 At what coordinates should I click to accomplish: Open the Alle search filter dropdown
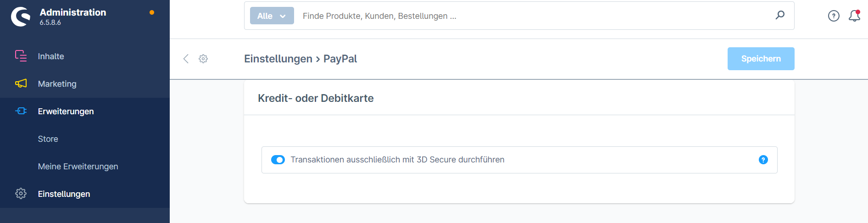click(x=272, y=16)
